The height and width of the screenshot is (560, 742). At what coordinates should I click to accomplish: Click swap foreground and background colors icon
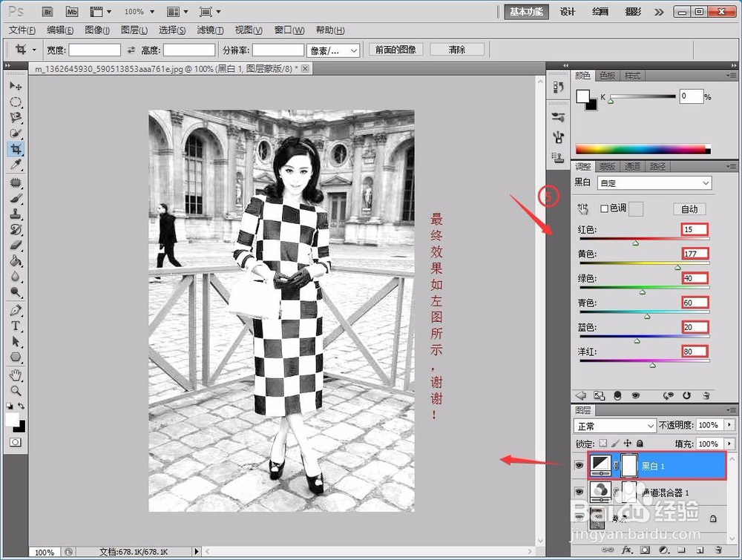tap(22, 406)
